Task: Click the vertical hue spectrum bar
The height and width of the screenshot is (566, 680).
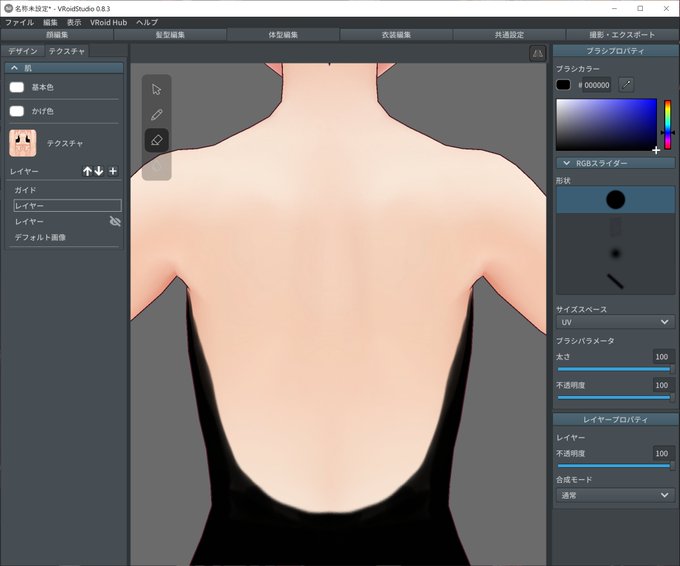Action: click(667, 124)
